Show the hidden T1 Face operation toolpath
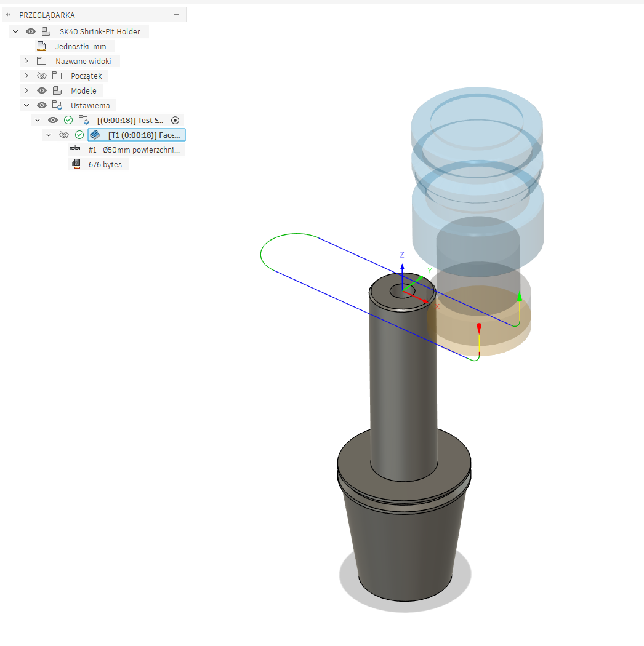 point(64,135)
